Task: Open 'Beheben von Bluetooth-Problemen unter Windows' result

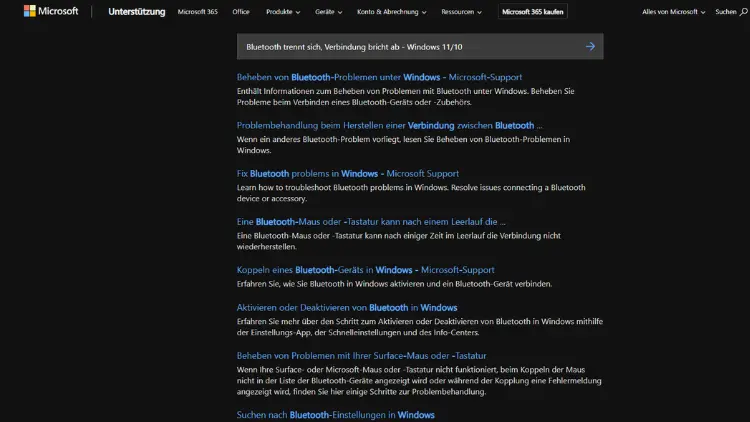Action: [379, 77]
